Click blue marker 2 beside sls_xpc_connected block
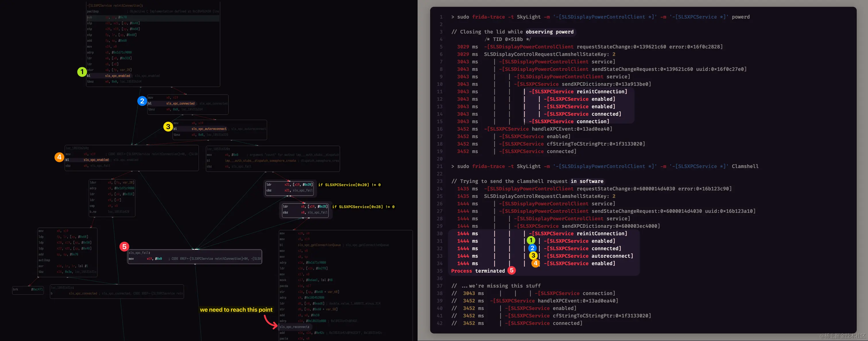868x341 pixels. pyautogui.click(x=142, y=101)
